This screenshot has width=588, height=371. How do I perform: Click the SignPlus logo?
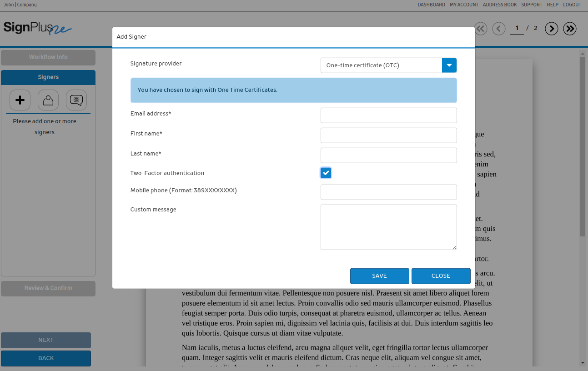37,28
